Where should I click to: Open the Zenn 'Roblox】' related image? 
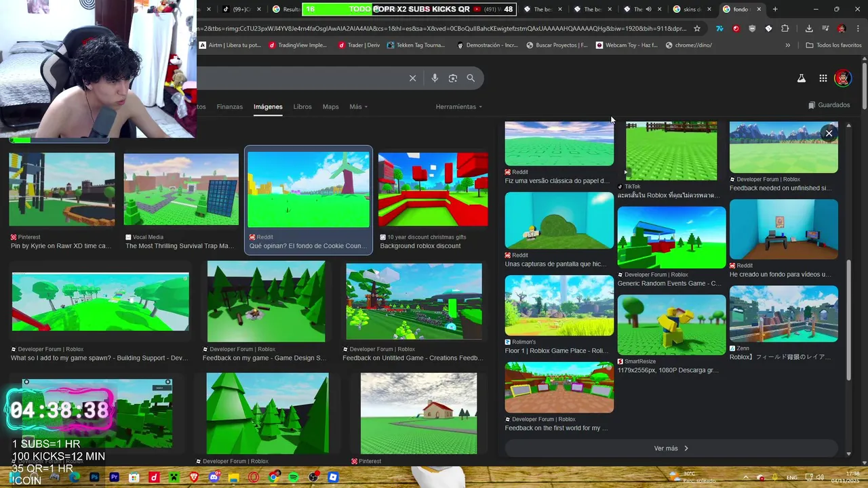point(784,314)
